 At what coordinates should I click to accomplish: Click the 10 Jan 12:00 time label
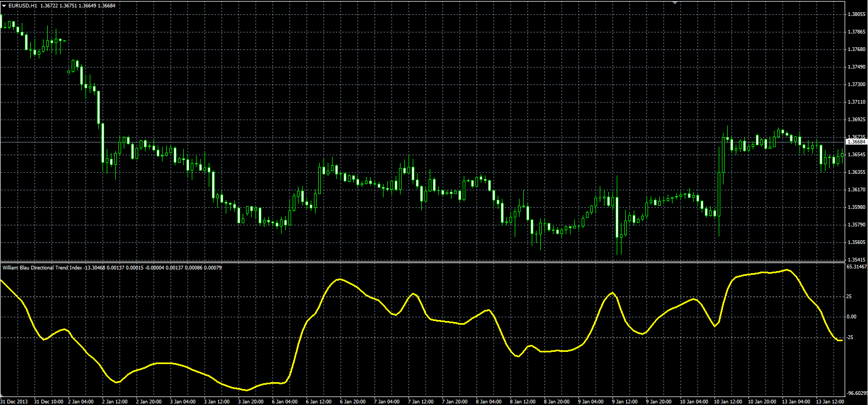tap(728, 402)
